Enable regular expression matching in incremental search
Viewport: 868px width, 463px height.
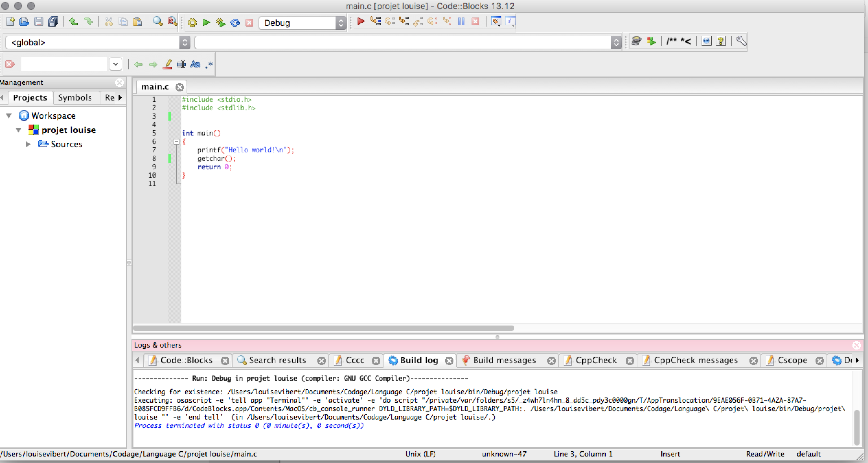(209, 64)
